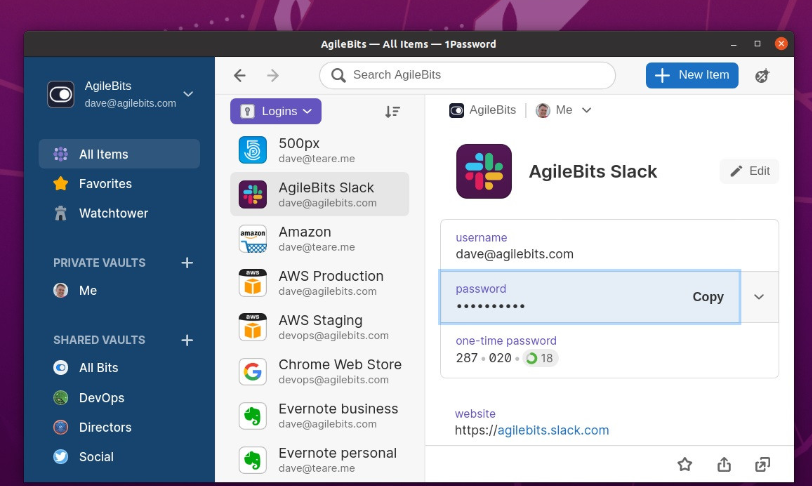This screenshot has height=486, width=812.
Task: Click the Watchtower compass icon in toolbar
Action: [762, 76]
